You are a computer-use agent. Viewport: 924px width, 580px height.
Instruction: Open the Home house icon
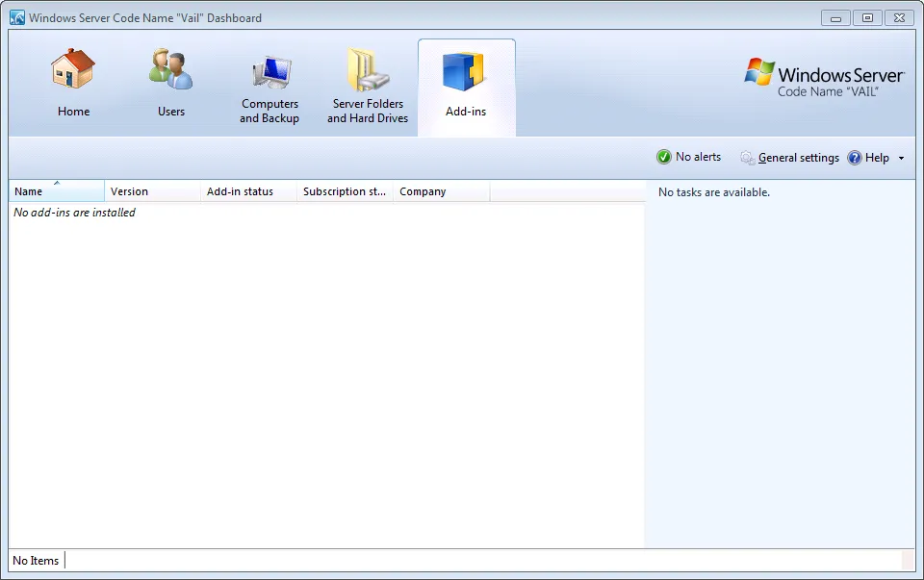[73, 68]
